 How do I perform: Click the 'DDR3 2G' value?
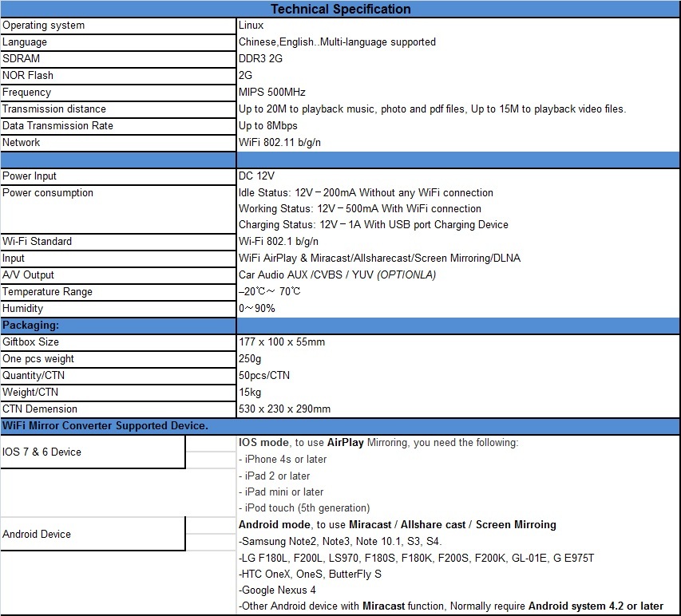pos(260,58)
